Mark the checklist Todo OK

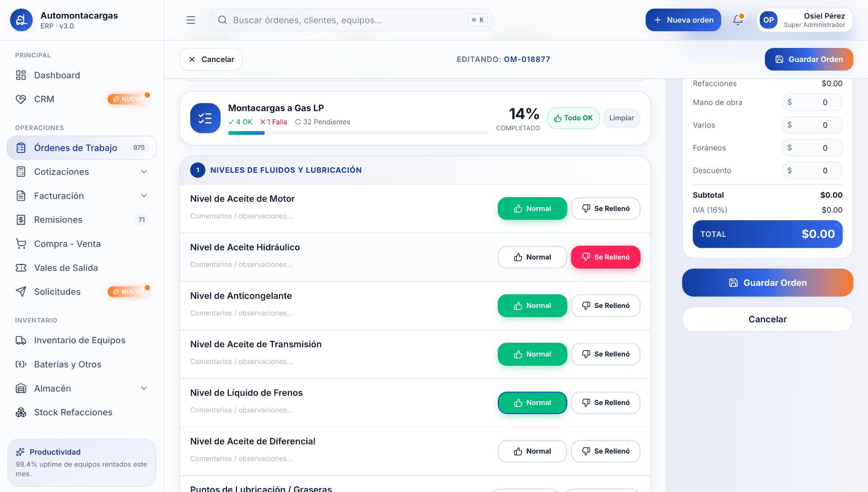click(573, 118)
